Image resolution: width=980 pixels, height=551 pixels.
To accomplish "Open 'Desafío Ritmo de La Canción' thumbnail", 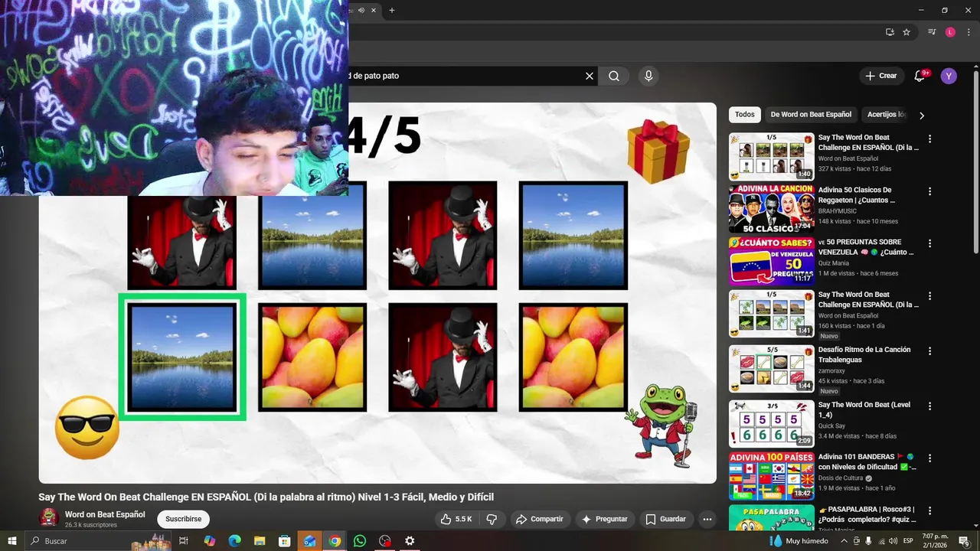I will pyautogui.click(x=771, y=369).
